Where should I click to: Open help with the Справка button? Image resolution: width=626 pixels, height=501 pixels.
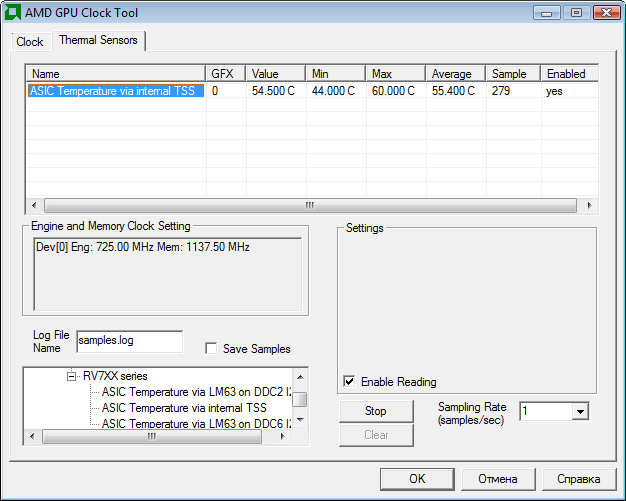coord(578,479)
